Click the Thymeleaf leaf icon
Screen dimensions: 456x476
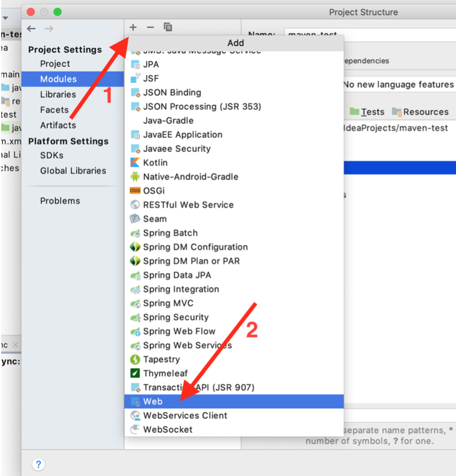point(135,373)
